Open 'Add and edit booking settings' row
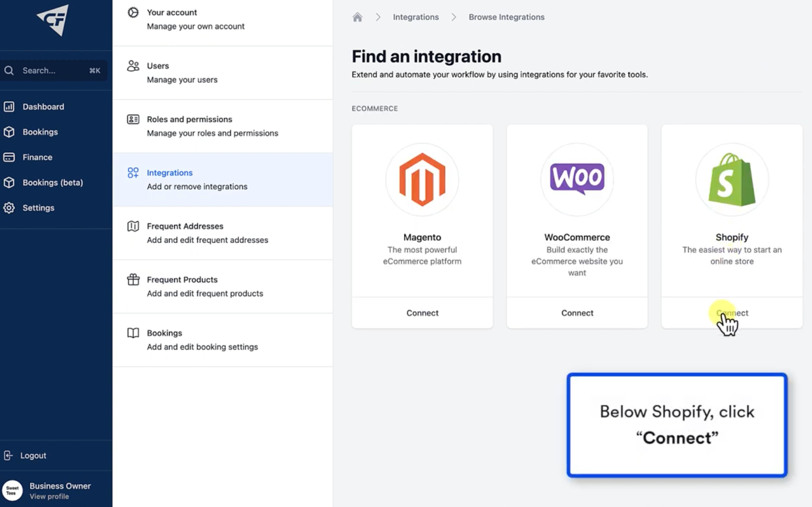This screenshot has height=507, width=812. 223,340
